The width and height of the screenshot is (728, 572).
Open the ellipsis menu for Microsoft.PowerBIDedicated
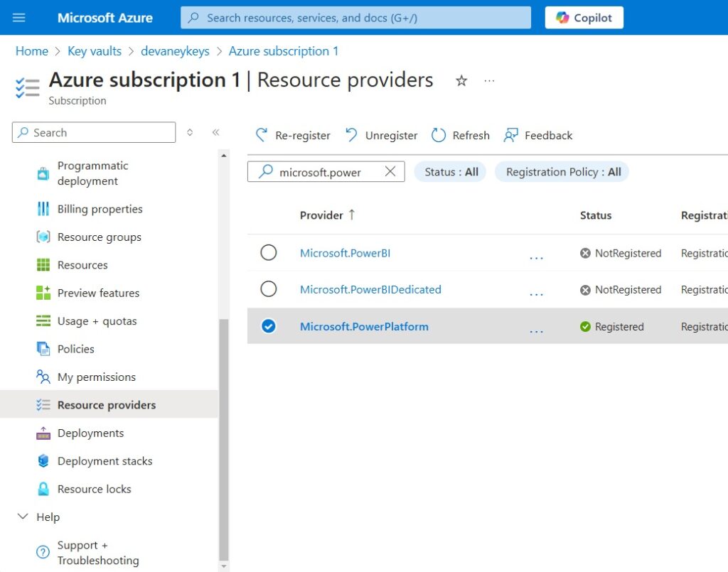point(536,293)
